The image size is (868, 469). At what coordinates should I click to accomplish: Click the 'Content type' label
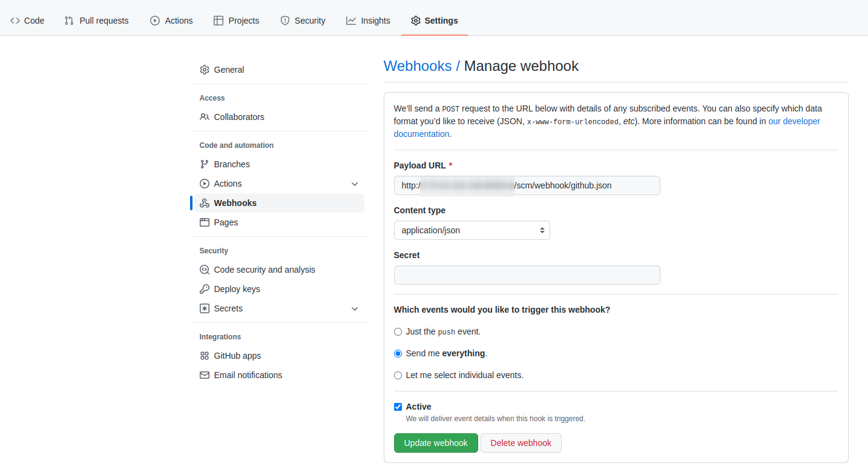[419, 210]
